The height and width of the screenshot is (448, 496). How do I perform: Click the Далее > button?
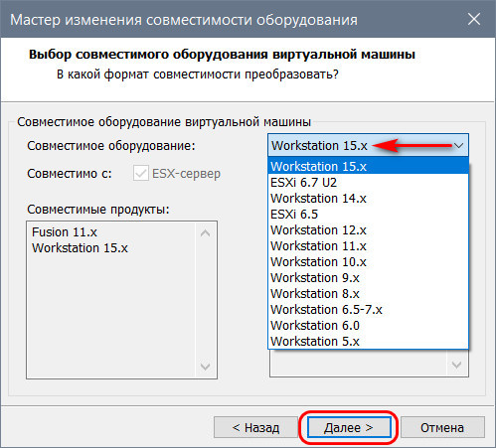click(x=349, y=427)
